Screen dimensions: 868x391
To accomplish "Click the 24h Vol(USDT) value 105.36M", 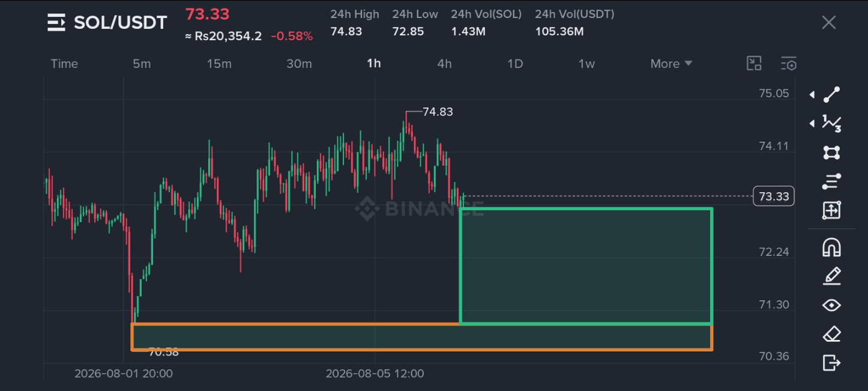I will [559, 31].
